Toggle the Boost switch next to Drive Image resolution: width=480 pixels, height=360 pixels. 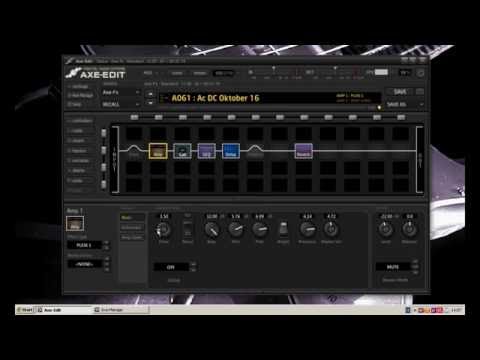(x=188, y=229)
